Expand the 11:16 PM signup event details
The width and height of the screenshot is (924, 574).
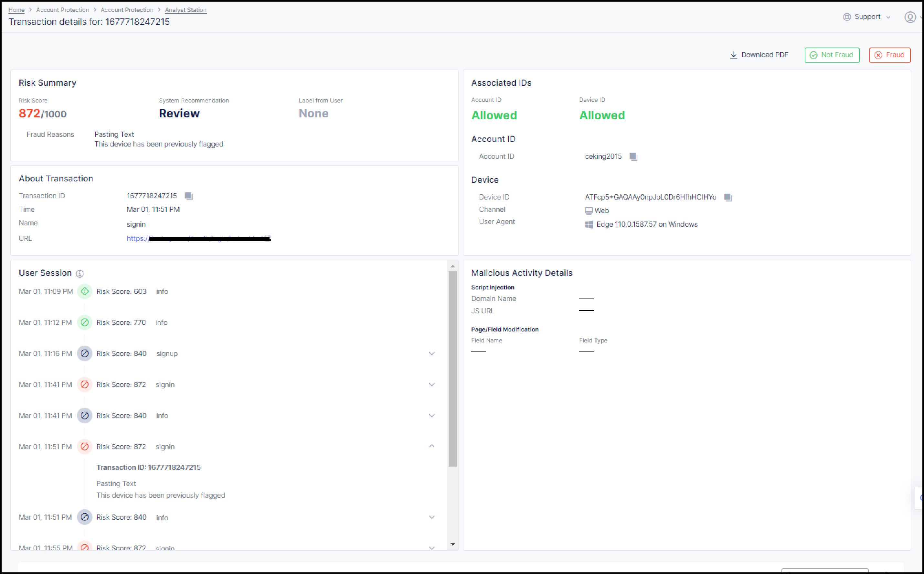[432, 353]
